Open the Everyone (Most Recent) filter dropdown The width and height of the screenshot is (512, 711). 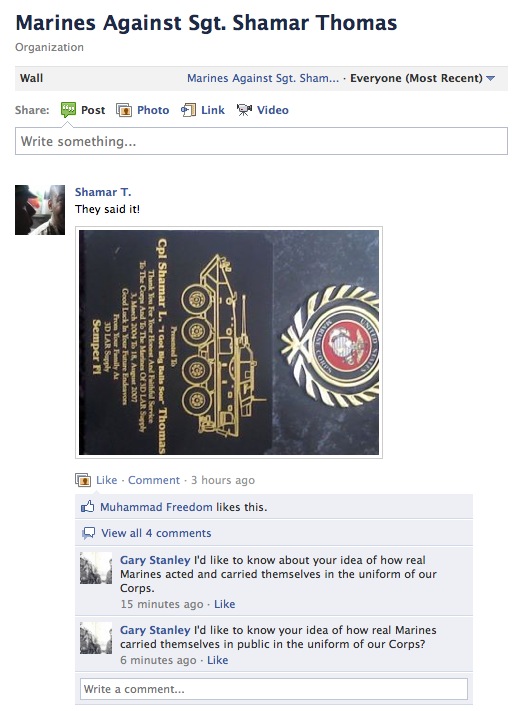422,78
